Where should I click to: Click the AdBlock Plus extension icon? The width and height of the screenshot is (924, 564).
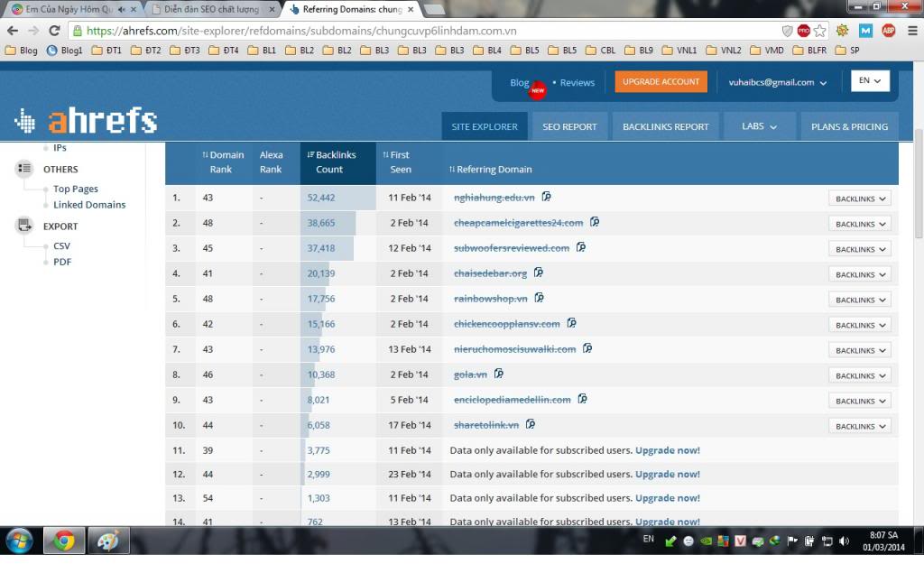coord(889,31)
